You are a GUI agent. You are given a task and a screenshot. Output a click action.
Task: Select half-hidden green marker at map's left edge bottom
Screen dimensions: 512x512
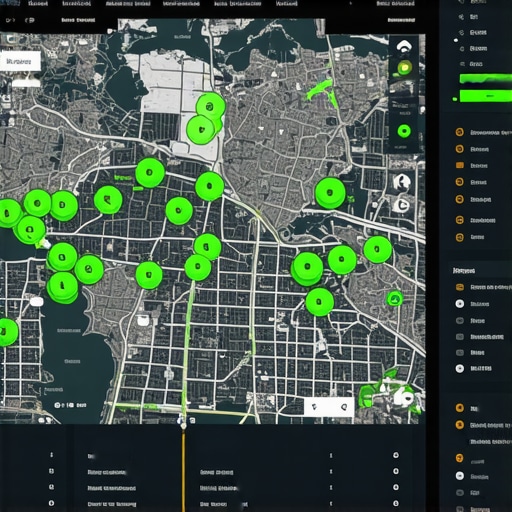tap(7, 332)
